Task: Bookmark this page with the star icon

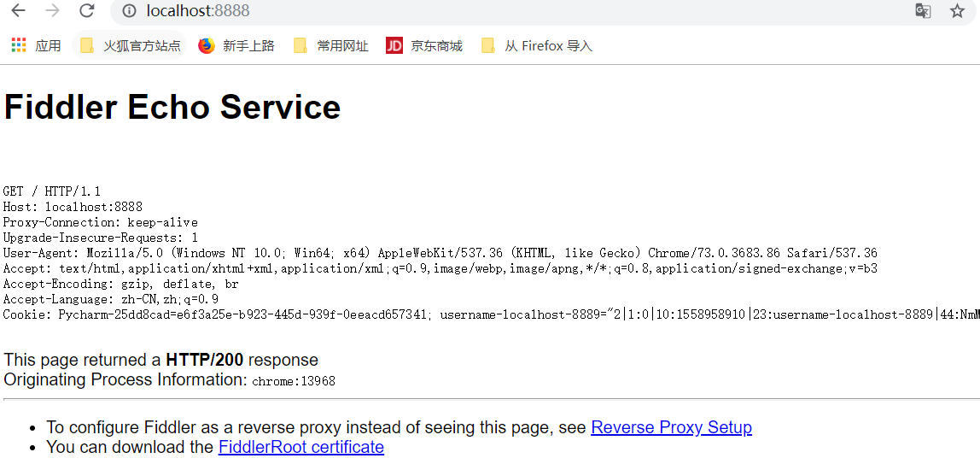Action: tap(957, 10)
